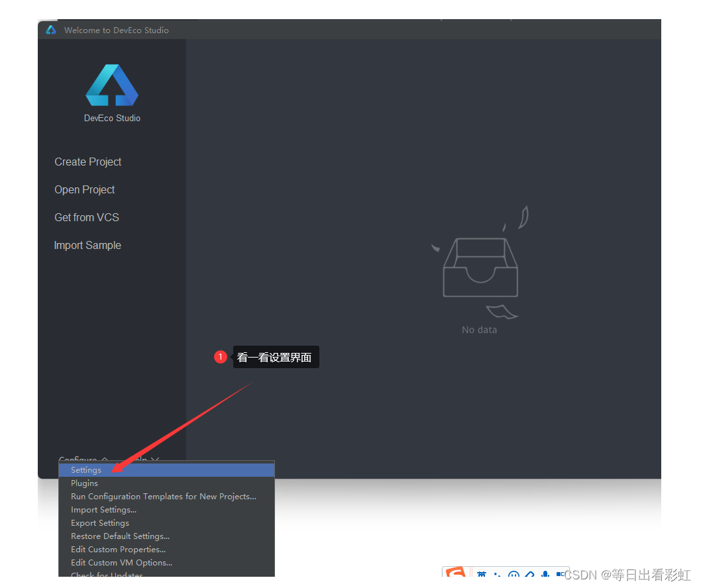Screen dimensions: 701x588
Task: Click the DevEco Studio title bar icon
Action: point(51,30)
